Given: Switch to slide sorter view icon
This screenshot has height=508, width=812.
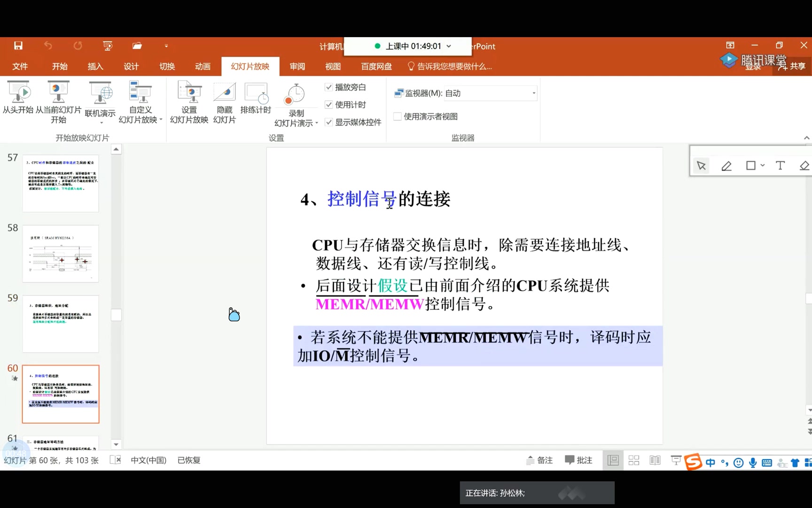Looking at the screenshot, I should (x=634, y=460).
